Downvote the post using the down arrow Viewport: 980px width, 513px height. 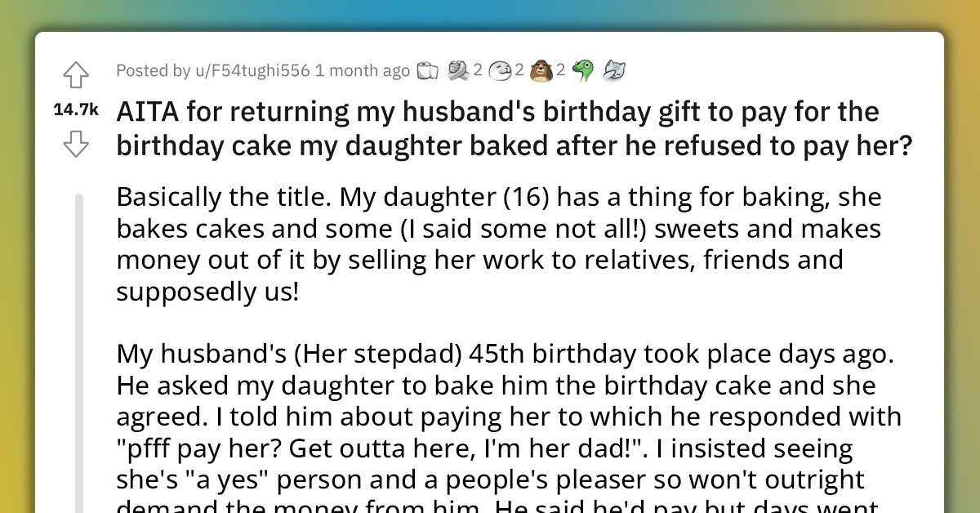click(75, 144)
